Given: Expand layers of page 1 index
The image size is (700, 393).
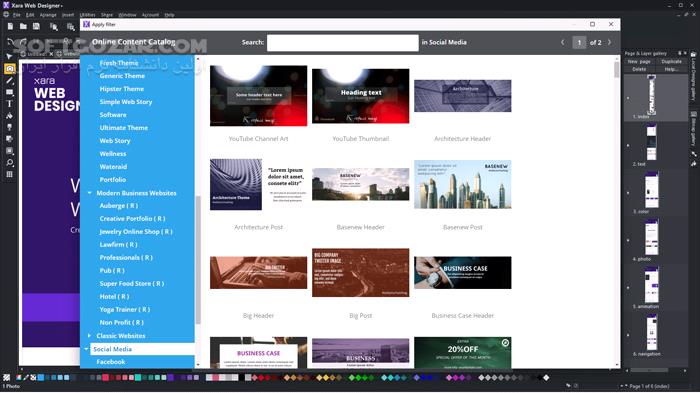Looking at the screenshot, I should pyautogui.click(x=628, y=98).
